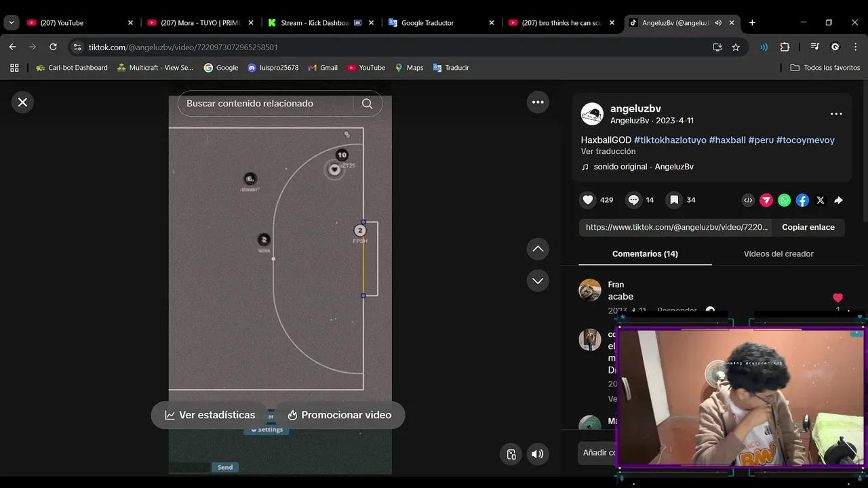Open angeluzbv profile avatar
The height and width of the screenshot is (488, 868).
pyautogui.click(x=592, y=114)
